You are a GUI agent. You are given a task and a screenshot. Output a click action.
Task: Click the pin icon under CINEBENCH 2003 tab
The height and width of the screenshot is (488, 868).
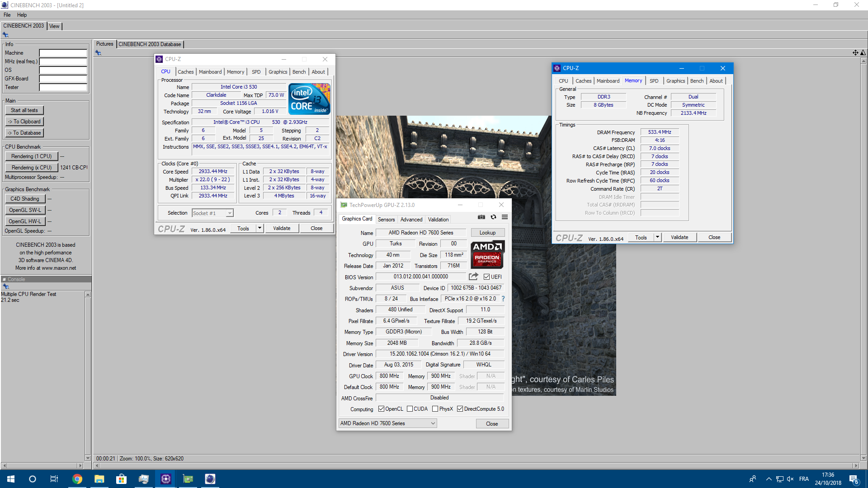[x=5, y=35]
